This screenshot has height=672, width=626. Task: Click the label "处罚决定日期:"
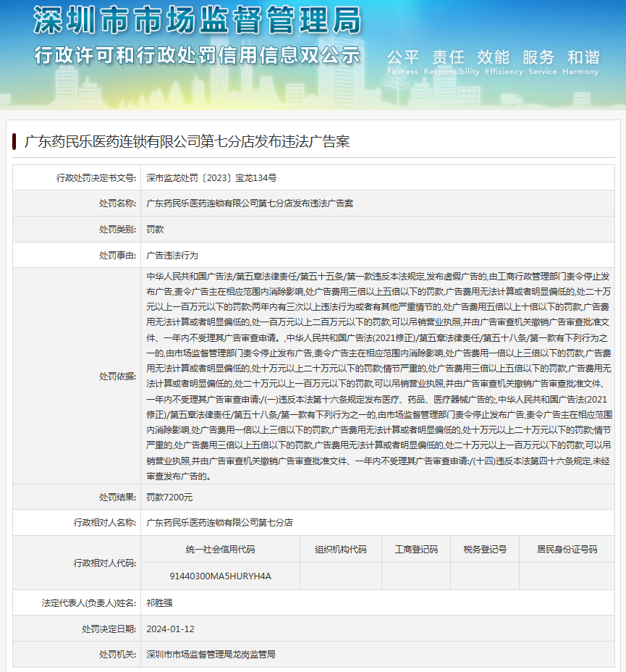[x=109, y=629]
